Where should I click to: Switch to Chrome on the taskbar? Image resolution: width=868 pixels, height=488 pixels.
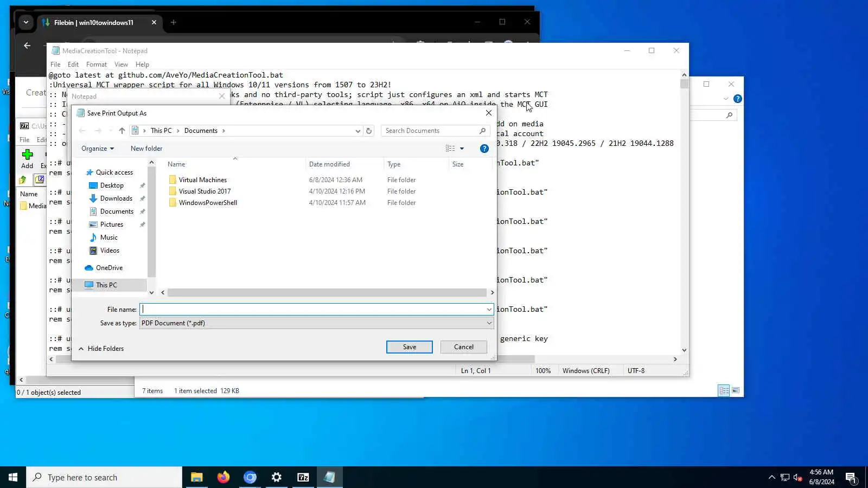(x=250, y=477)
